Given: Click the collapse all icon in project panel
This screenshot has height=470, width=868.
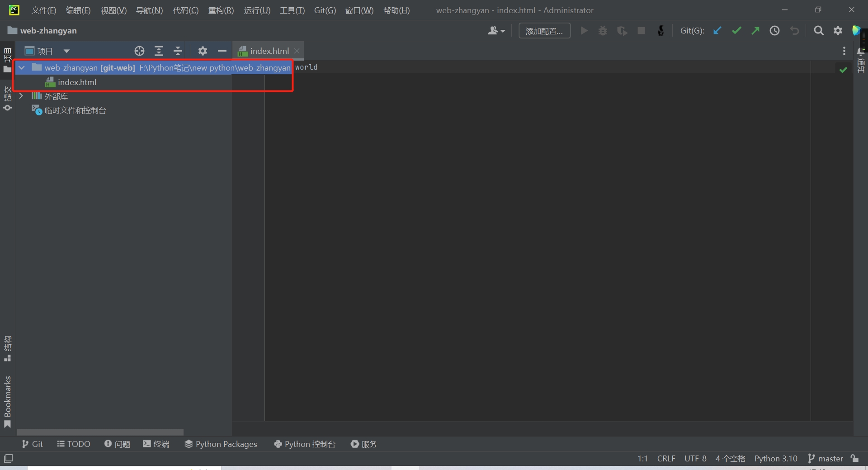Looking at the screenshot, I should [x=178, y=51].
